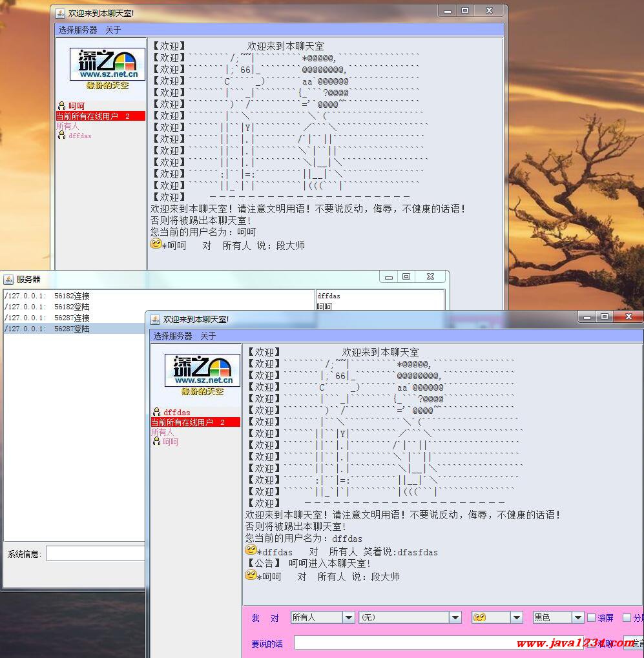Expand the 所有人 recipient dropdown
The width and height of the screenshot is (644, 658).
348,617
